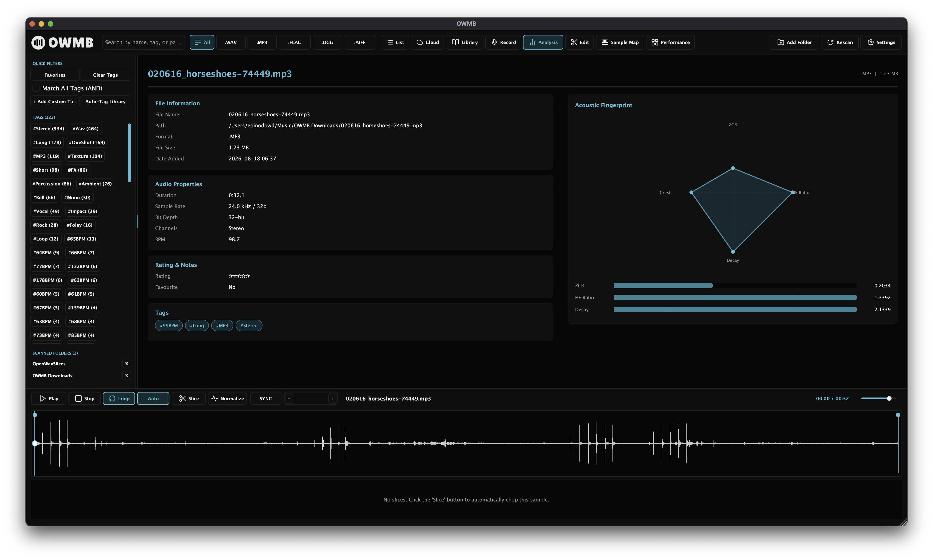Toggle Match All Tags (AND) checkbox
The image size is (933, 560).
tap(36, 88)
